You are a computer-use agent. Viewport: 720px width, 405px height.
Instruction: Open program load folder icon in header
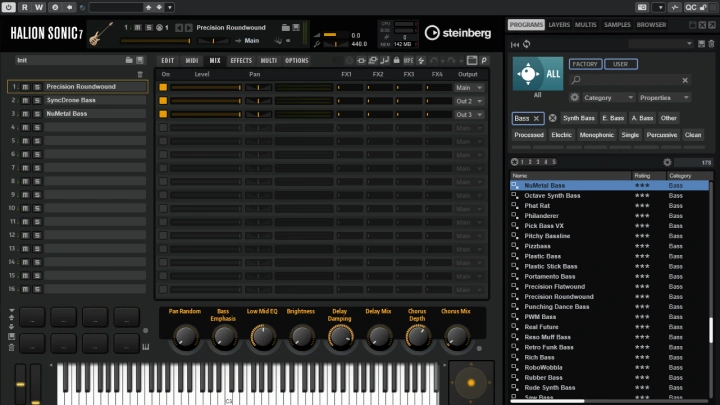(286, 28)
